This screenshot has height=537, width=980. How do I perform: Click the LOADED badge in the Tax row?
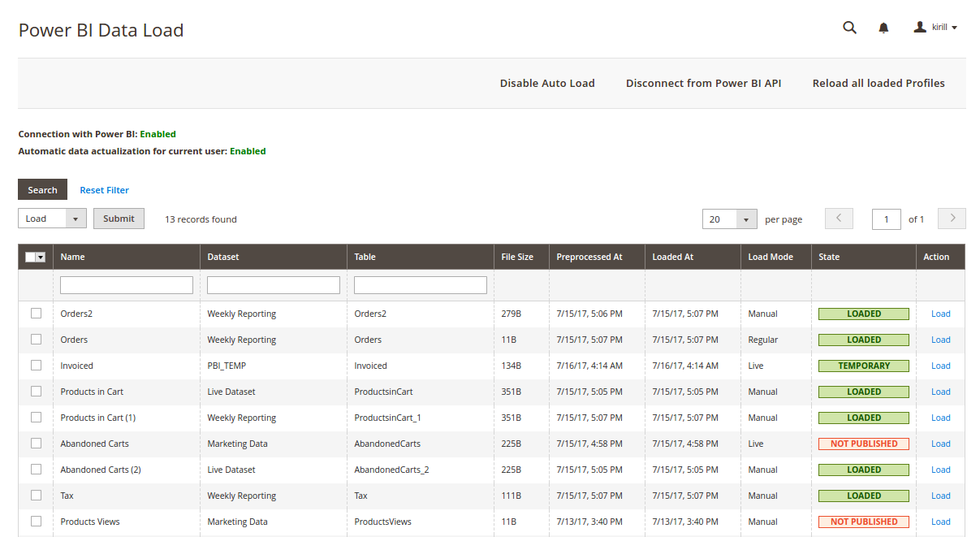864,496
